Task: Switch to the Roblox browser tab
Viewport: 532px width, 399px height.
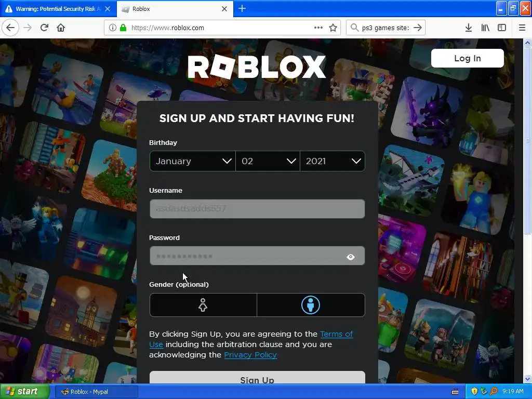Action: 175,9
